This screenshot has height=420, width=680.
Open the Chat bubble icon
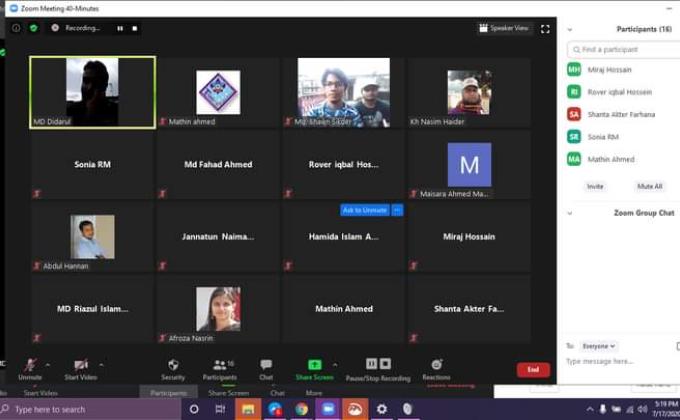266,365
